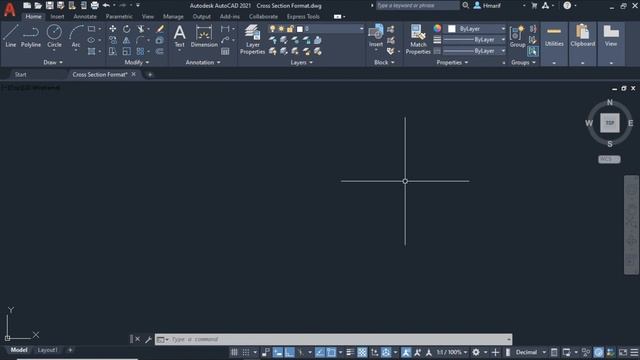Click Match Properties tool
This screenshot has width=640, height=360.
(418, 39)
